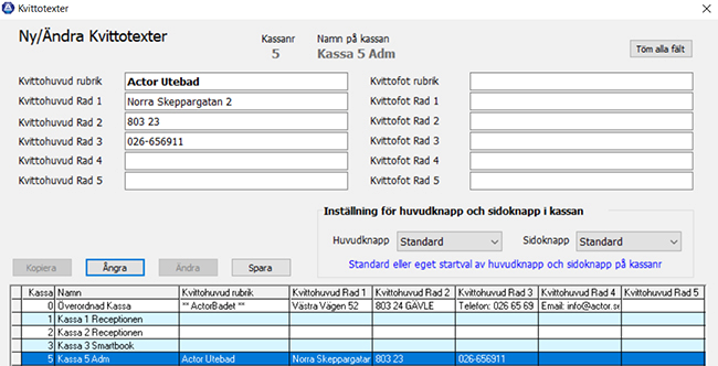Edit Kvittohuvud Rad 3 field with 026-656911
This screenshot has width=718, height=366.
click(x=236, y=142)
